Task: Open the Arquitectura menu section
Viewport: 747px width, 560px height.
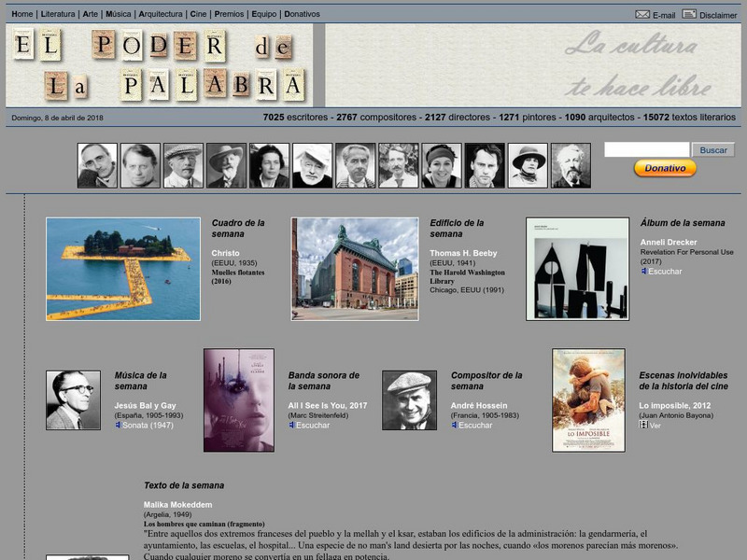Action: pos(162,14)
